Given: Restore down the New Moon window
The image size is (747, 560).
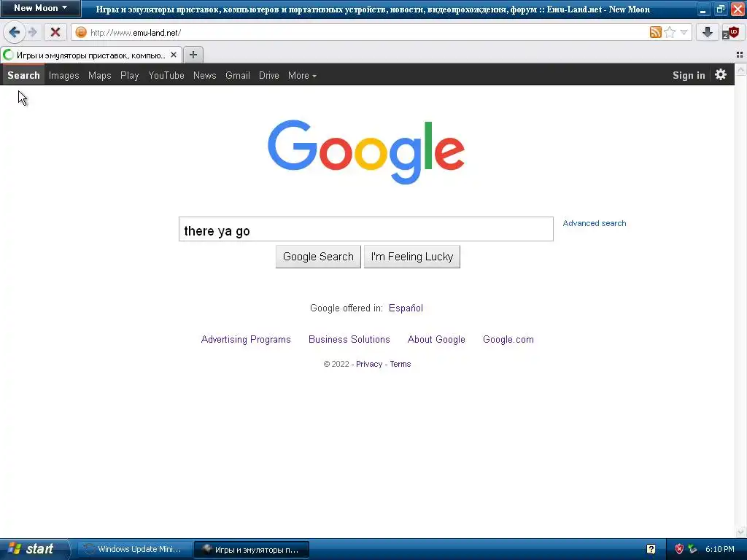Looking at the screenshot, I should [720, 9].
